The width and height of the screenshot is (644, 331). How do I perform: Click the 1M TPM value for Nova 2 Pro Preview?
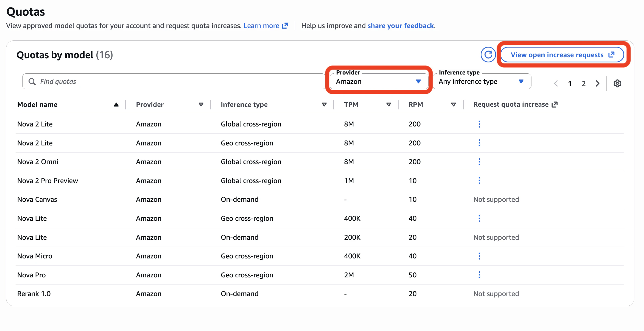(x=349, y=181)
